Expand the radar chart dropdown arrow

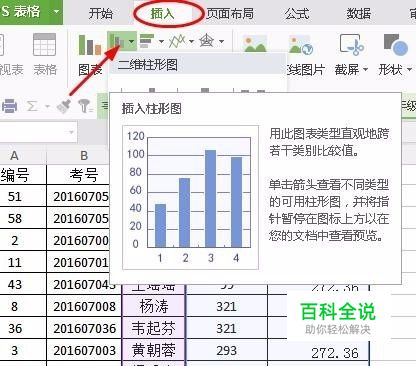click(x=221, y=41)
